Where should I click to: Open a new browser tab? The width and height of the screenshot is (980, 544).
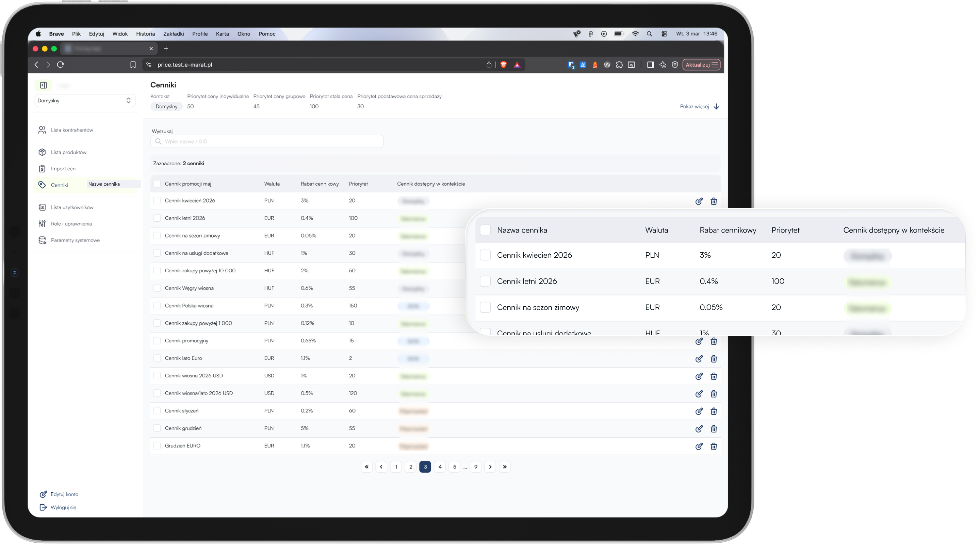(166, 49)
